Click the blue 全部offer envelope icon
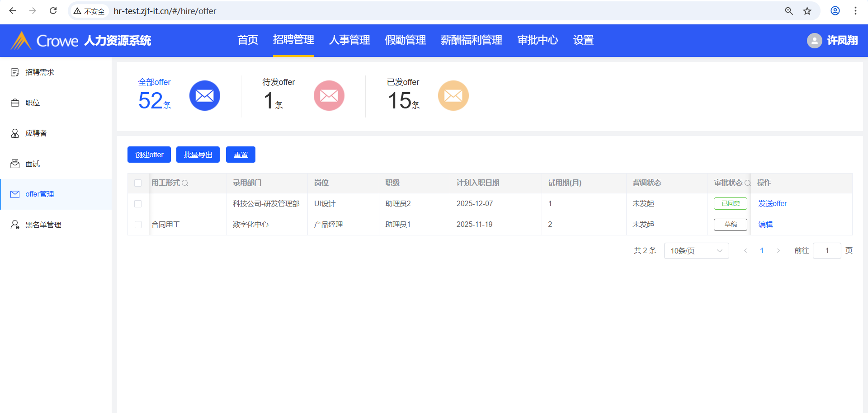Screen dimensions: 868x413 click(204, 96)
